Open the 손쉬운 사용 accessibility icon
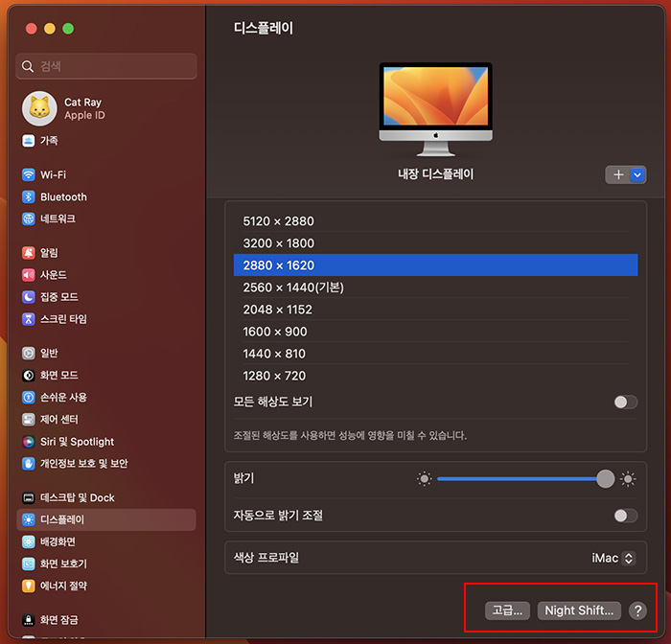This screenshot has height=644, width=671. (x=28, y=397)
